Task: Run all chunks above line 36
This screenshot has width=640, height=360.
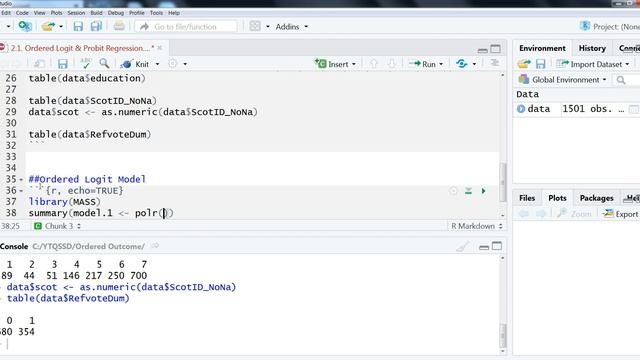Action: click(468, 191)
